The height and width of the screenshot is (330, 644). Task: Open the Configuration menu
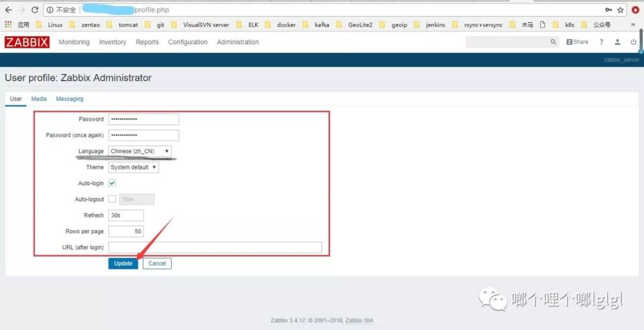[188, 42]
